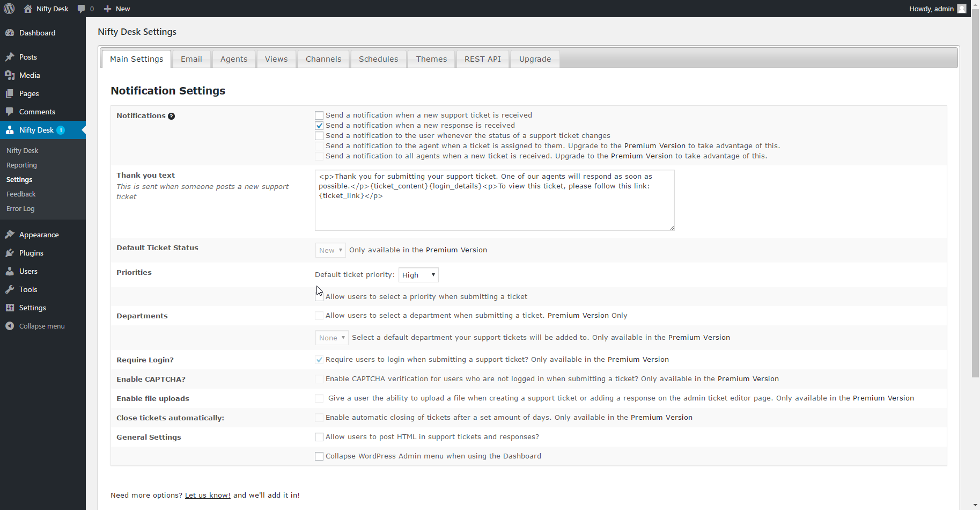980x510 pixels.
Task: Open the WordPress logo menu
Action: pos(9,9)
